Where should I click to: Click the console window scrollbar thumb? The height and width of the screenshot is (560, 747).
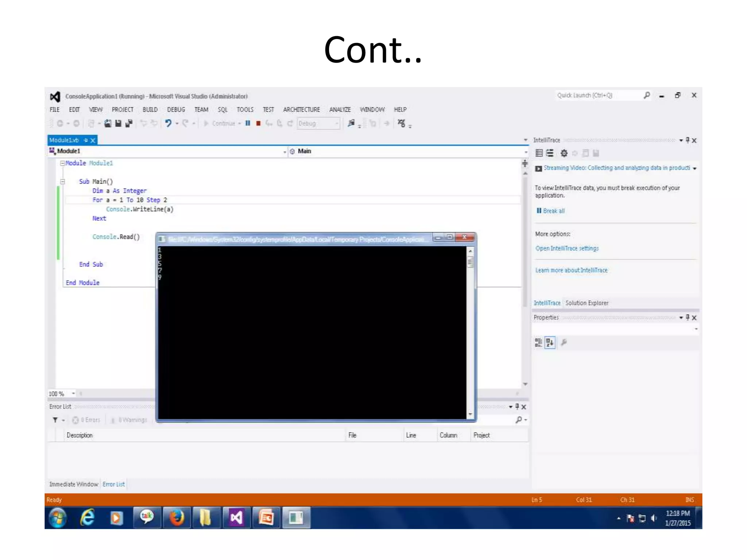(x=470, y=262)
